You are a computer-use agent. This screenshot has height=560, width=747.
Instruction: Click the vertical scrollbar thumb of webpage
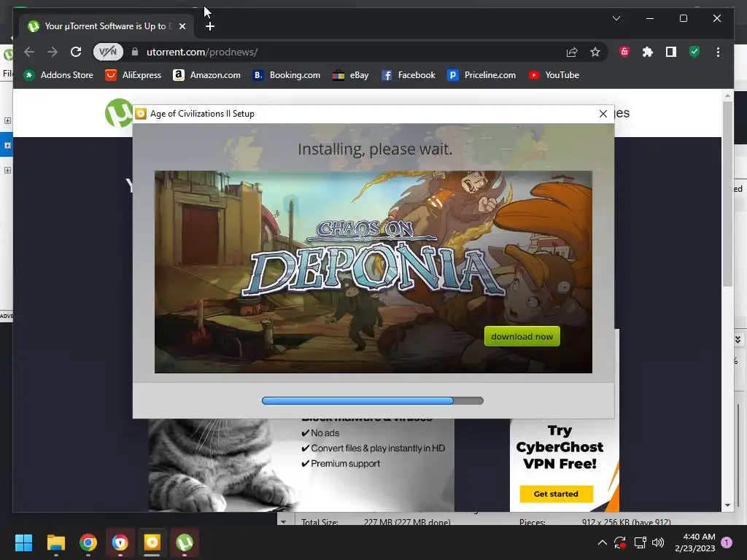point(727,193)
